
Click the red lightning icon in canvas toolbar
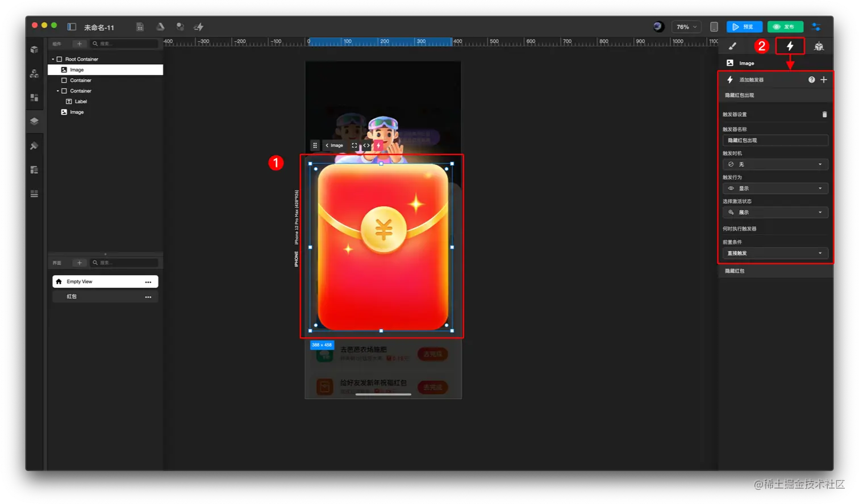(x=378, y=145)
